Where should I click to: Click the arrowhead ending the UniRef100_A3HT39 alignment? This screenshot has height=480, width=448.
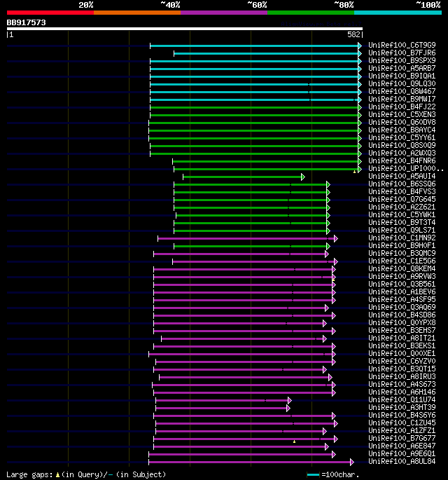coord(288,408)
